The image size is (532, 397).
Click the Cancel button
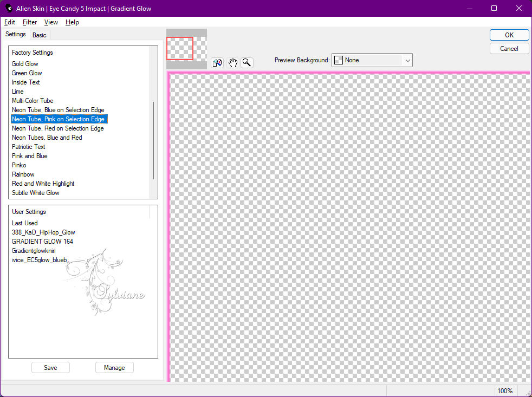509,49
